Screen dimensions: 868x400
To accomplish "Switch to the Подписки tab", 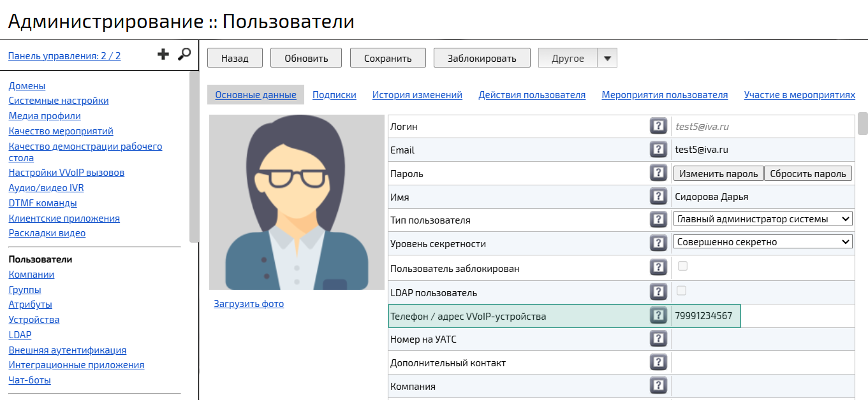I will [334, 95].
